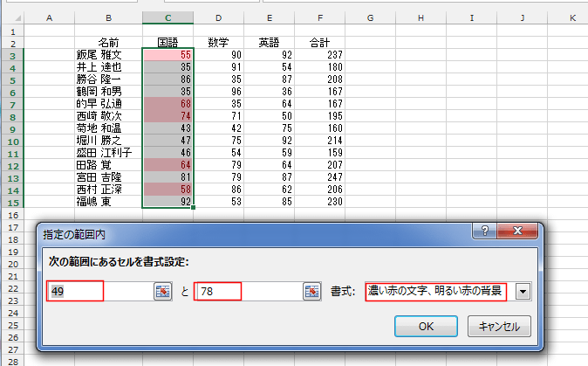The image size is (588, 366).
Task: Select row 15 header
Action: click(13, 203)
